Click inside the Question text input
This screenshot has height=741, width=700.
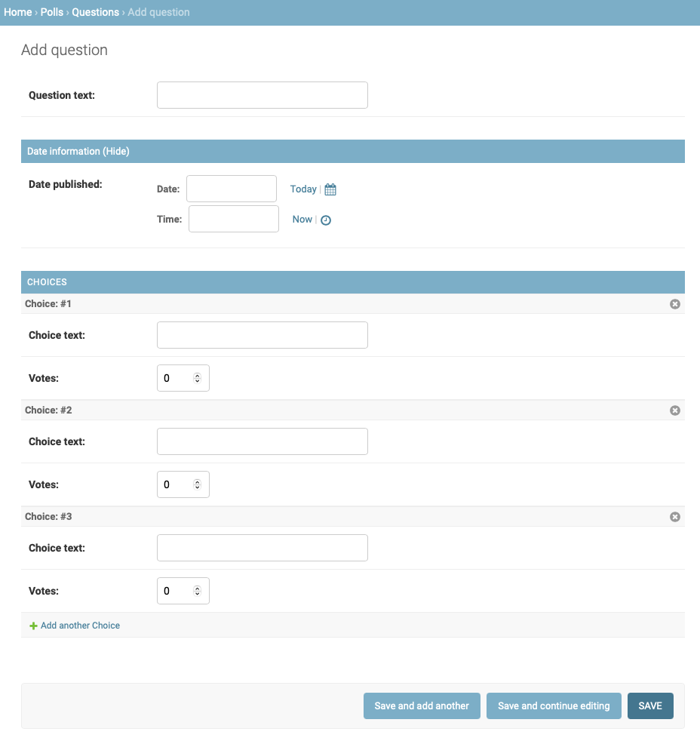pos(262,95)
